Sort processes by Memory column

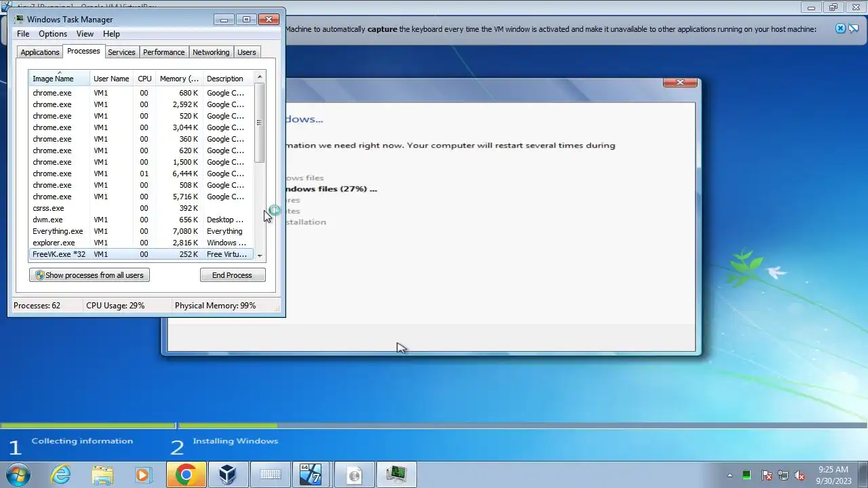(179, 79)
